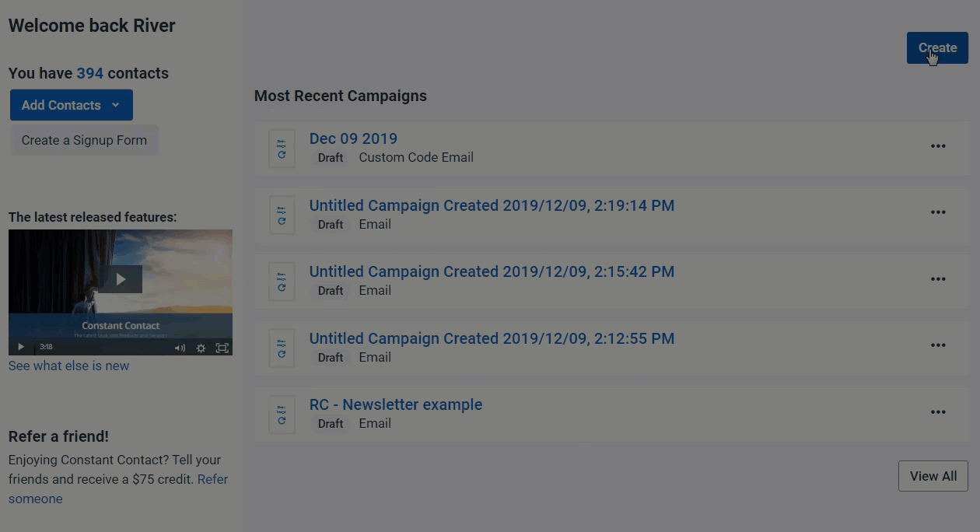Click Create a Signup Form button

tap(84, 140)
